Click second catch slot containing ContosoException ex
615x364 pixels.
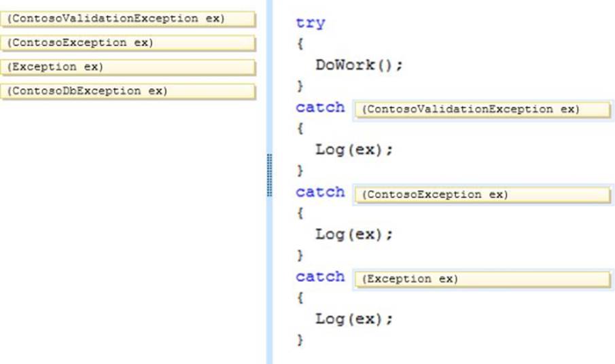[482, 195]
